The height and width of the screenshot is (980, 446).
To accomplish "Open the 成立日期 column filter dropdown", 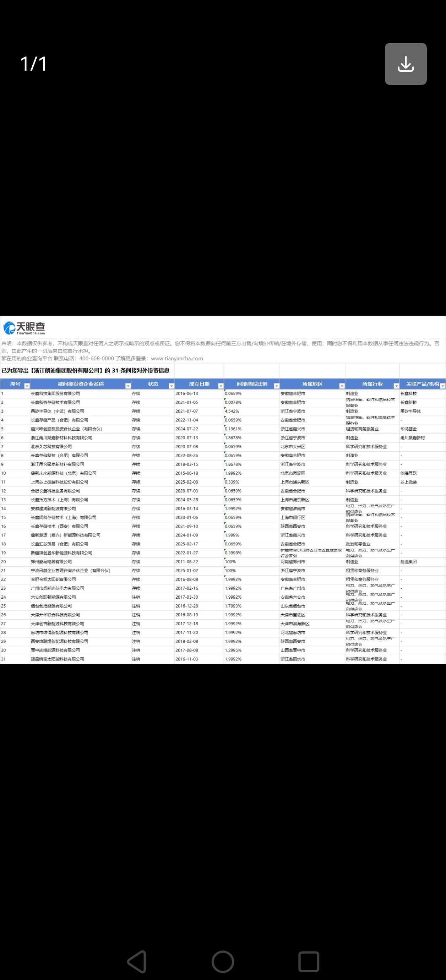I will 221,386.
